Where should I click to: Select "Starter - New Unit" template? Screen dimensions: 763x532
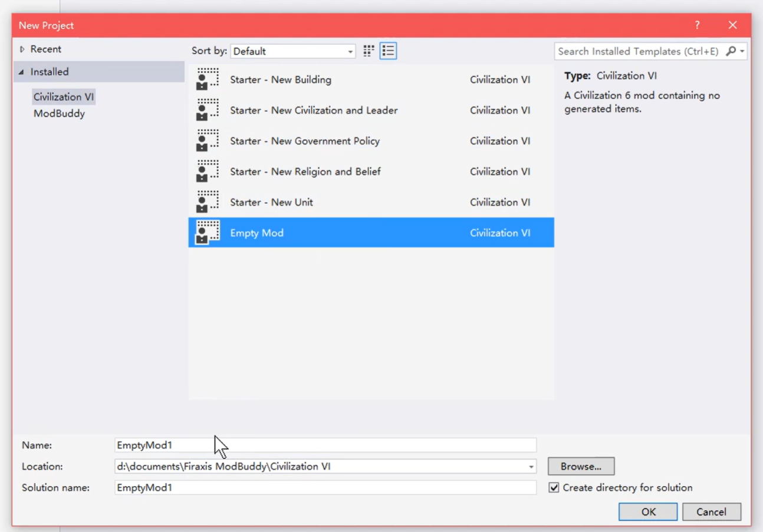[371, 202]
